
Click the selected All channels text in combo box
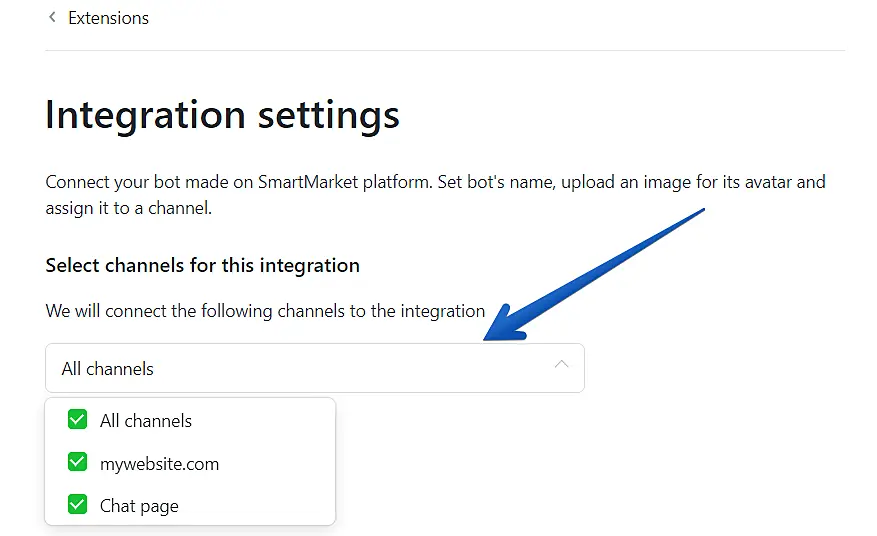tap(108, 369)
